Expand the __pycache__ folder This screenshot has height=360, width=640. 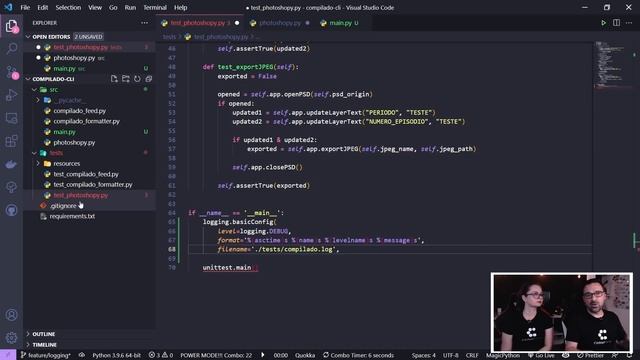click(x=38, y=100)
